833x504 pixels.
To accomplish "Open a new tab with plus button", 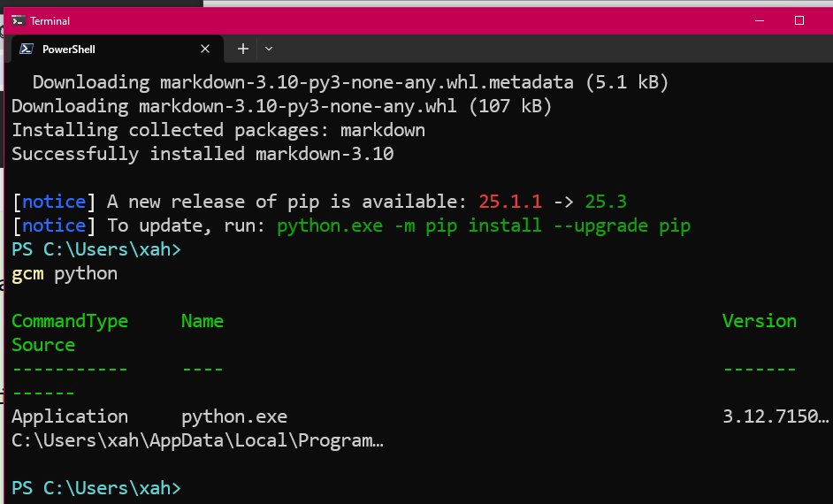I will [242, 50].
